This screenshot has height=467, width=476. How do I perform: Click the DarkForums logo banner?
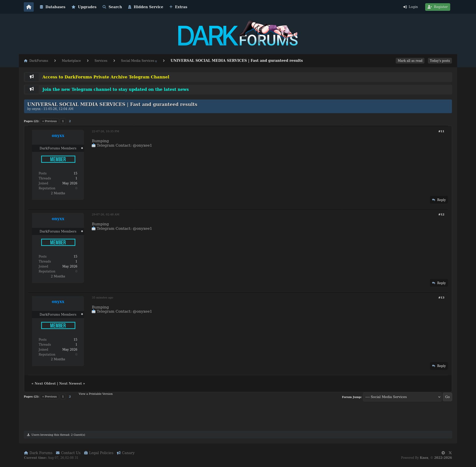(x=238, y=34)
